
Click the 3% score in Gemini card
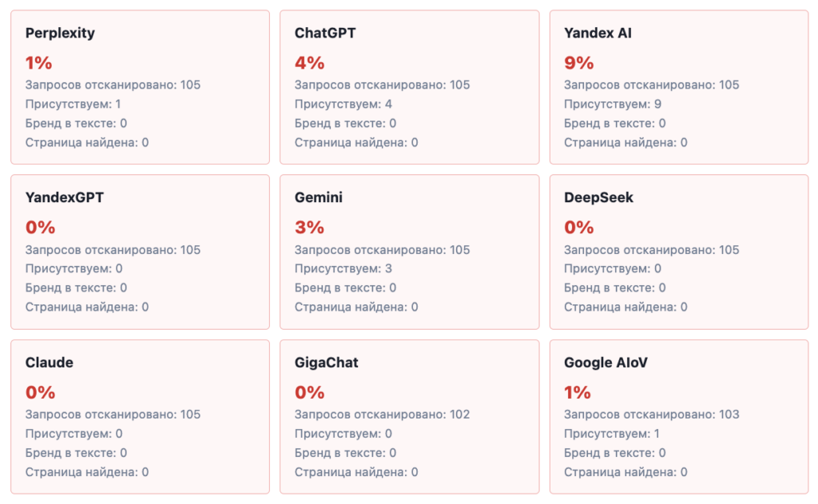(309, 228)
